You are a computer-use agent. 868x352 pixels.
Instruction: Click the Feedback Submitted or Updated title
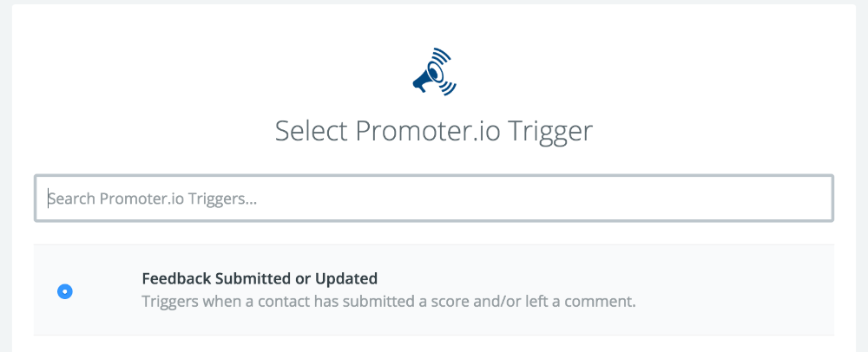click(x=260, y=278)
